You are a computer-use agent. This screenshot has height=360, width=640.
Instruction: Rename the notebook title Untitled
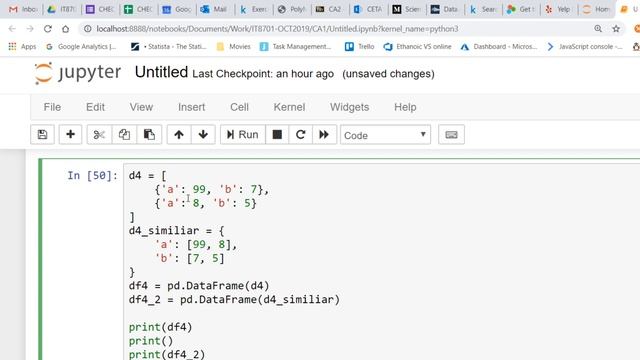point(161,72)
